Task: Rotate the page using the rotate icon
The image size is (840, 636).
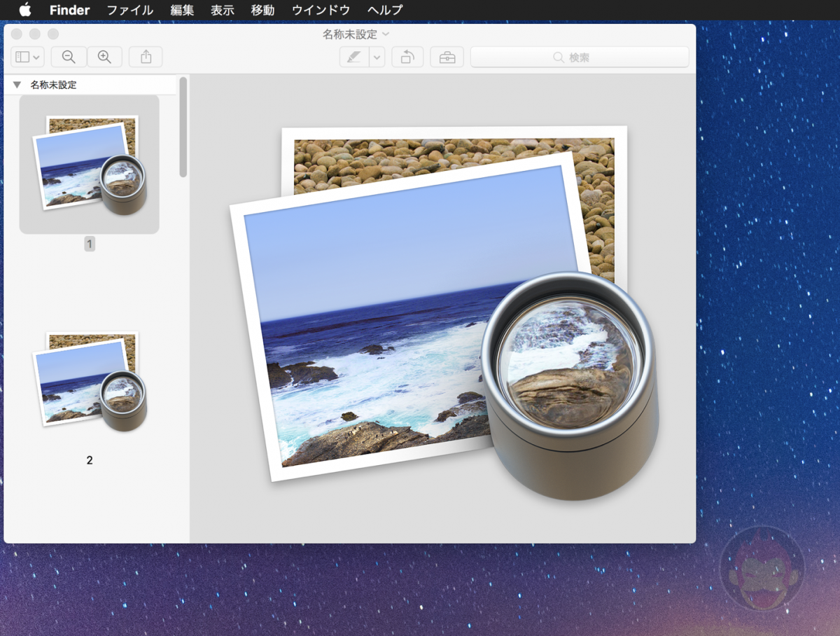Action: tap(407, 57)
